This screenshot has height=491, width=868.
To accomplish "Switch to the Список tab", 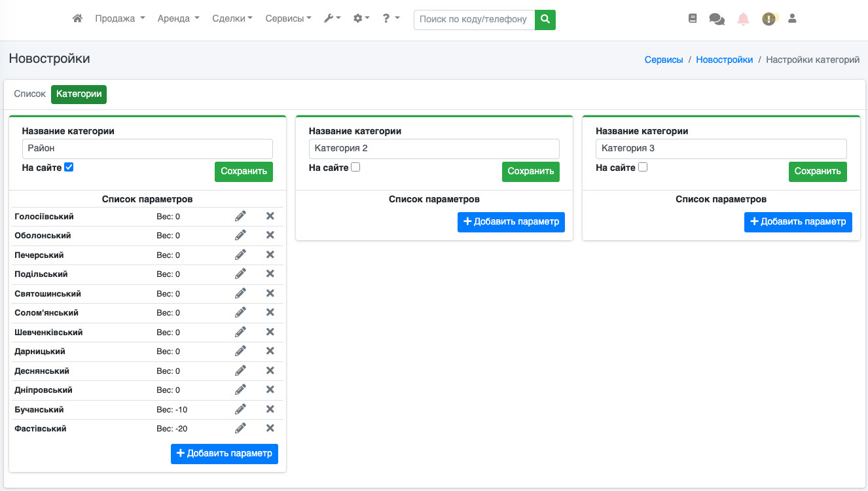I will (30, 94).
